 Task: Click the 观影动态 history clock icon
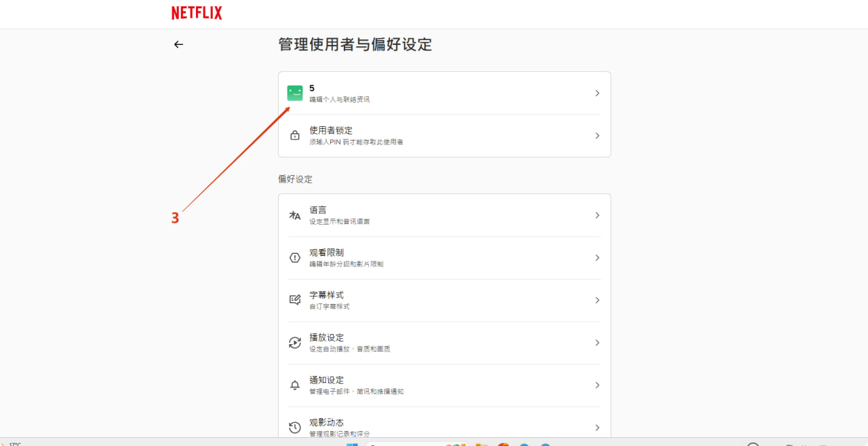295,428
